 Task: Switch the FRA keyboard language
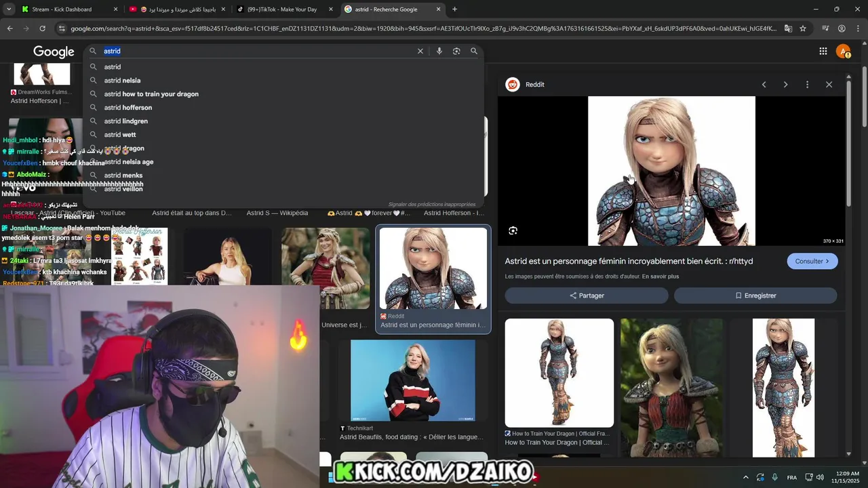click(791, 478)
